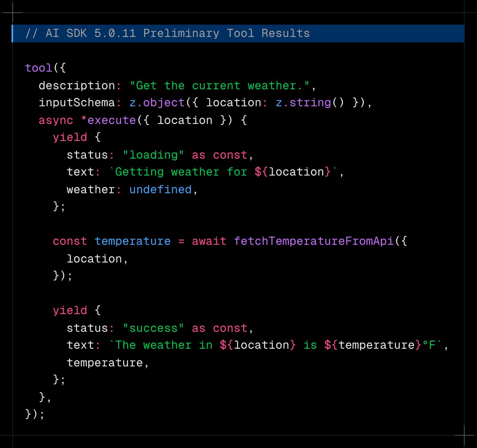Click the 'success' status string

(153, 328)
